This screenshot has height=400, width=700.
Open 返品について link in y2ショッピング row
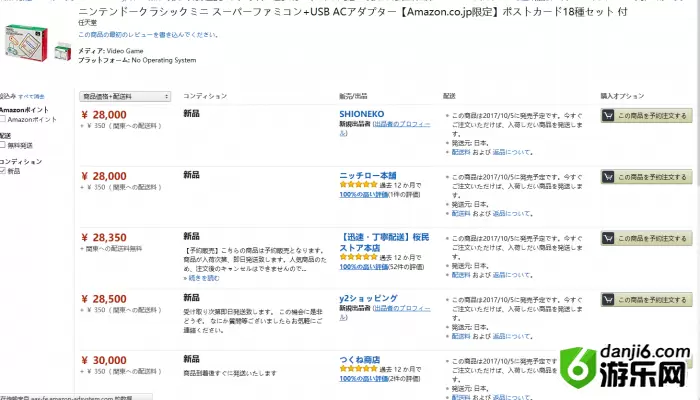(x=512, y=337)
